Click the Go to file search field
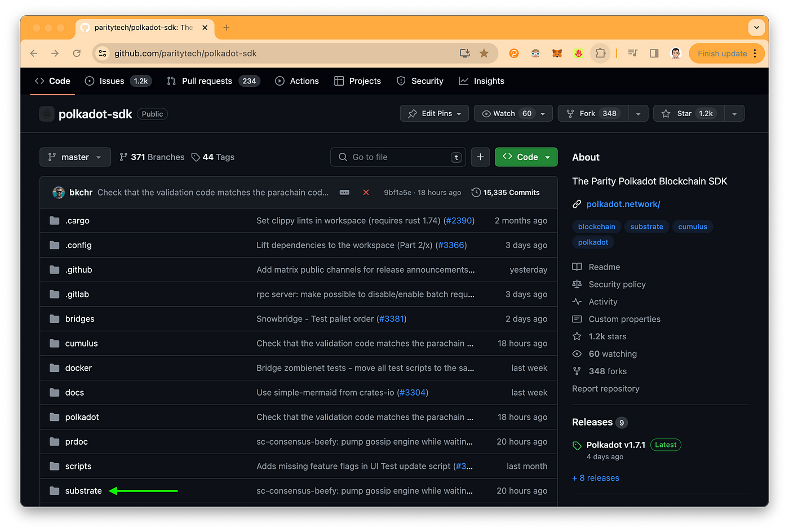The height and width of the screenshot is (532, 789). (x=398, y=157)
